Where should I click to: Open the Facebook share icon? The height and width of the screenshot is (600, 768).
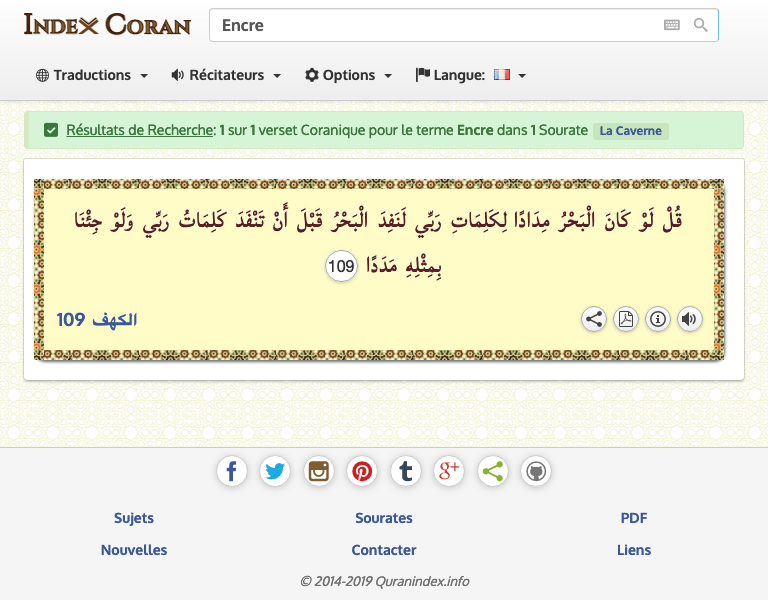[232, 471]
